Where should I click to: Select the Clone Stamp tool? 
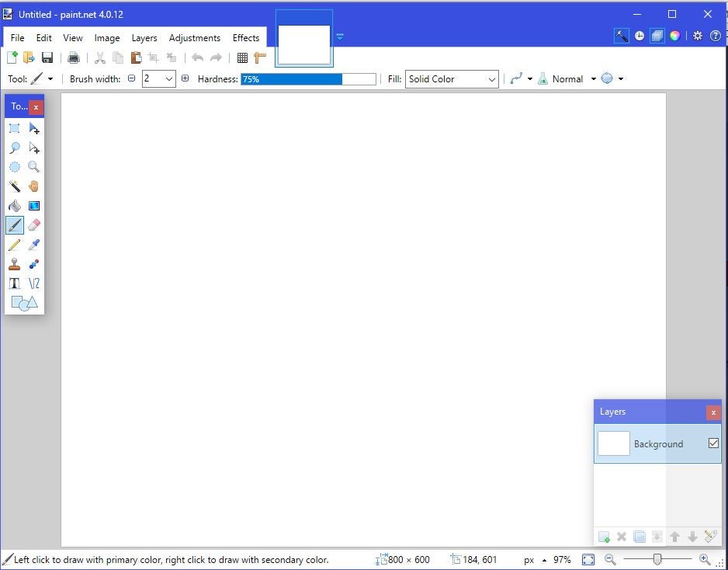coord(14,264)
